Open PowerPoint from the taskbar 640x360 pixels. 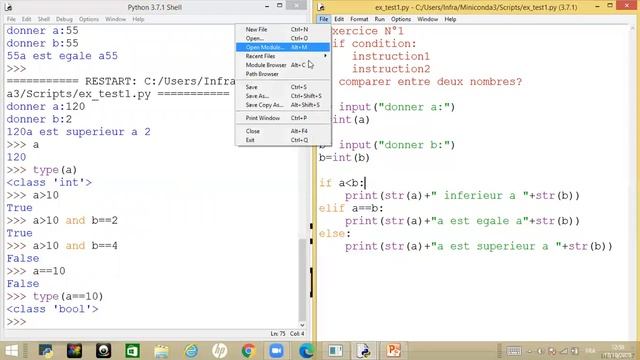pyautogui.click(x=393, y=351)
